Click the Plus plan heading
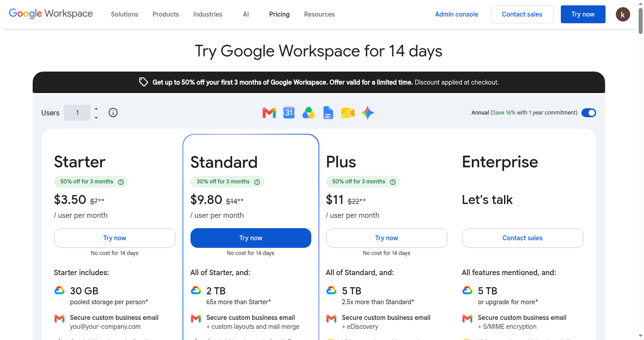This screenshot has width=644, height=340. pyautogui.click(x=341, y=161)
